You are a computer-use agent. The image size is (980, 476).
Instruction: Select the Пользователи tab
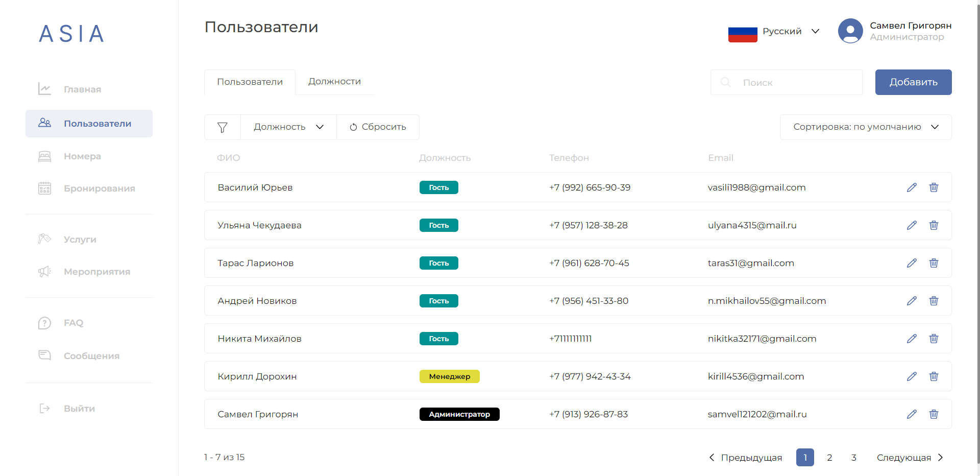[x=250, y=81]
